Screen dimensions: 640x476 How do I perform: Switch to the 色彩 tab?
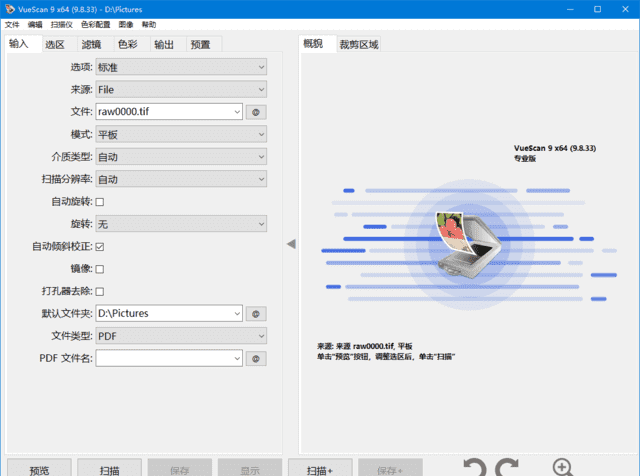pyautogui.click(x=132, y=44)
